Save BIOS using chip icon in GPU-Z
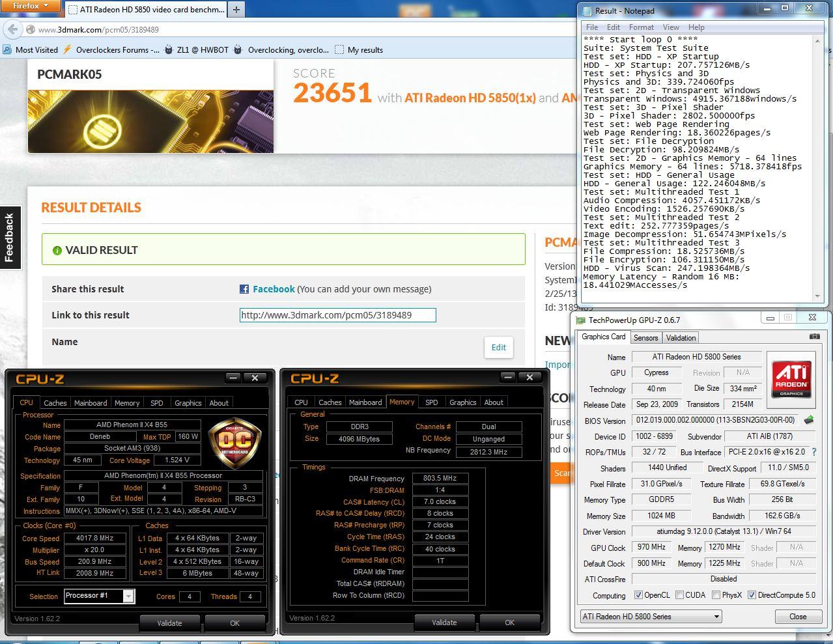 tap(809, 420)
